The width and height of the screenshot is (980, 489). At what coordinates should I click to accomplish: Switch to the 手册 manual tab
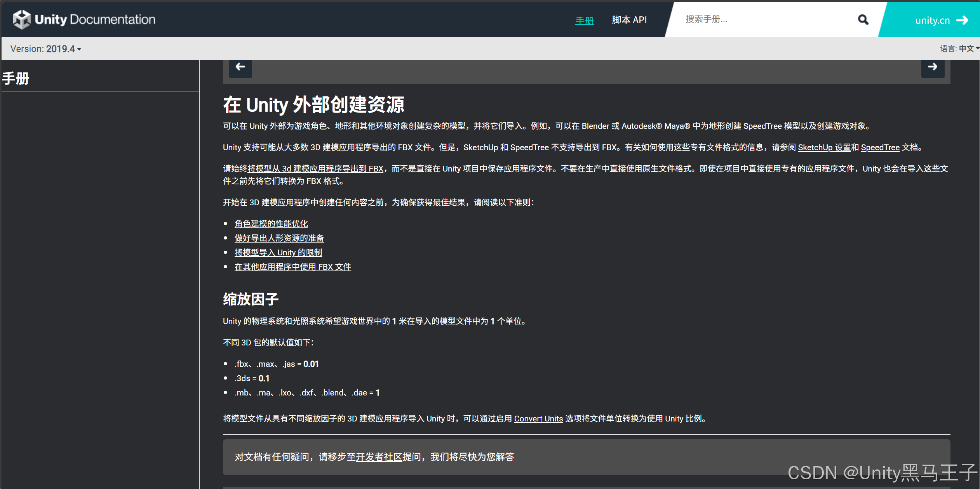coord(584,21)
